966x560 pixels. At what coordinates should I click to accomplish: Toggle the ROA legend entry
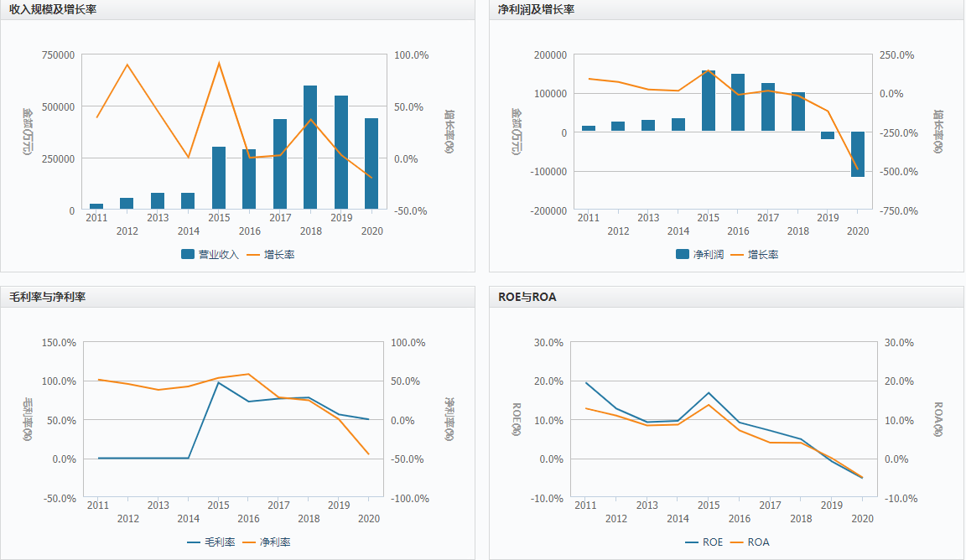pos(750,542)
